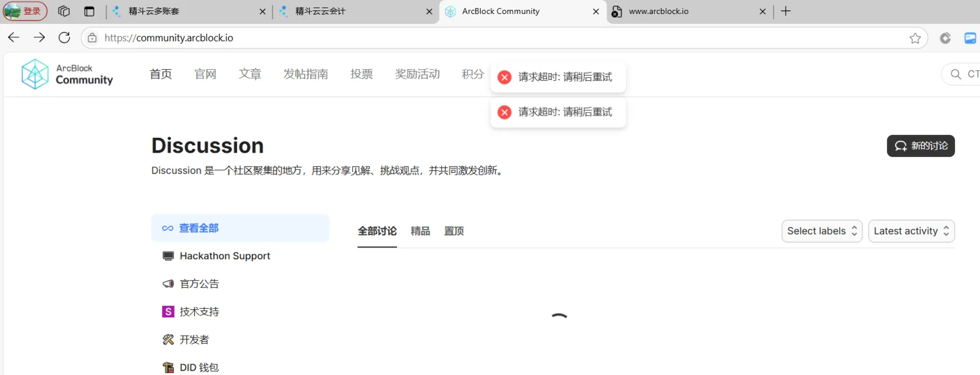Open the Select labels dropdown
The height and width of the screenshot is (375, 980).
(x=822, y=231)
